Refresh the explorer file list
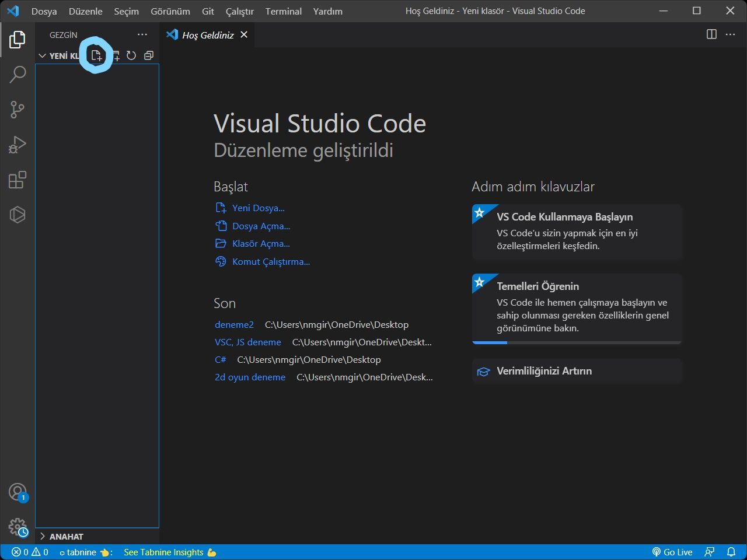747x560 pixels. click(x=131, y=55)
